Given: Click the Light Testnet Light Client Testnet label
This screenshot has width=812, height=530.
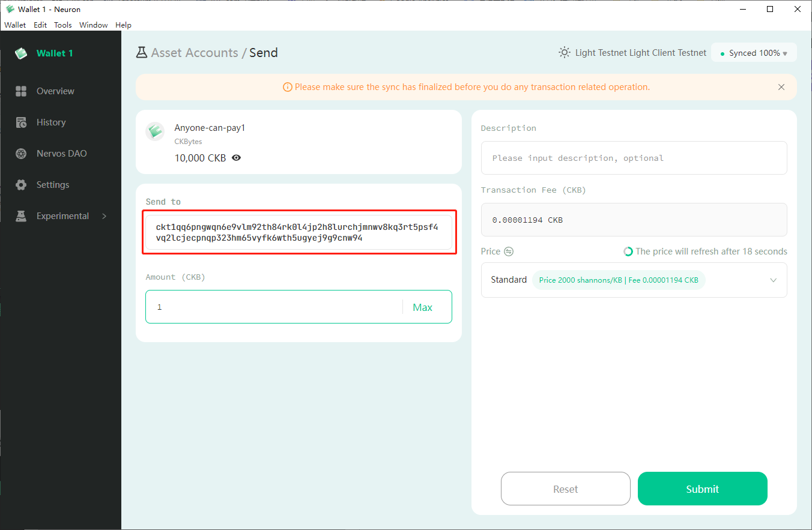Looking at the screenshot, I should pyautogui.click(x=641, y=53).
